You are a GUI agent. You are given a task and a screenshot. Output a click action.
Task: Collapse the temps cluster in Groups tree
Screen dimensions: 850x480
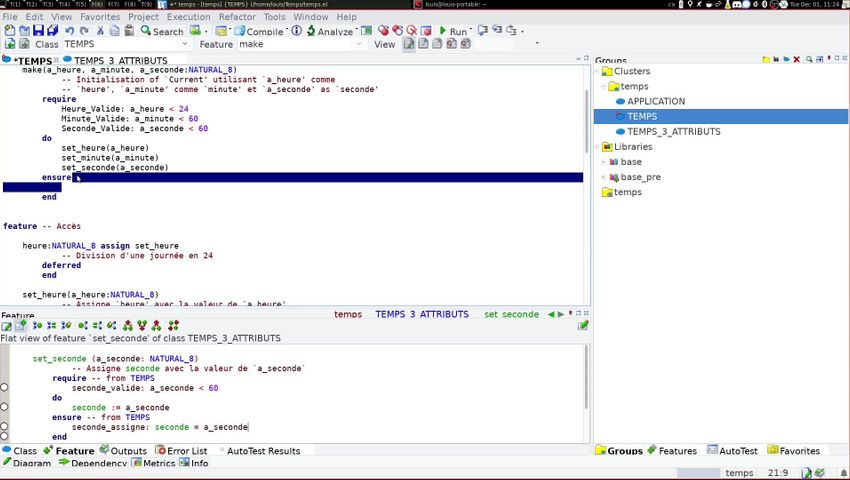tap(603, 86)
